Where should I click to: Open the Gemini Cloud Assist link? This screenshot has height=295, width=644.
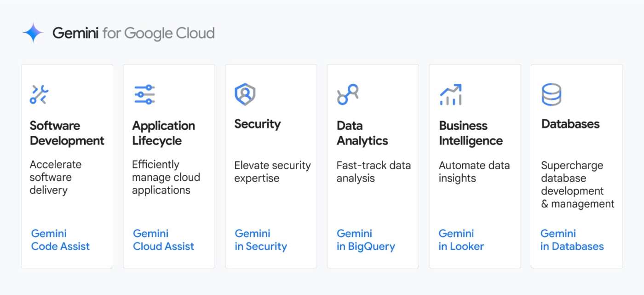[163, 240]
